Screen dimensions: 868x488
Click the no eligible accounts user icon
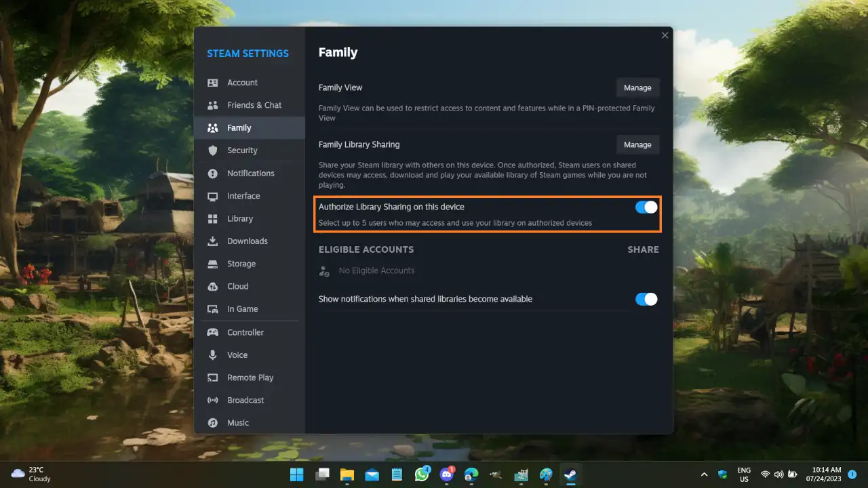[324, 271]
